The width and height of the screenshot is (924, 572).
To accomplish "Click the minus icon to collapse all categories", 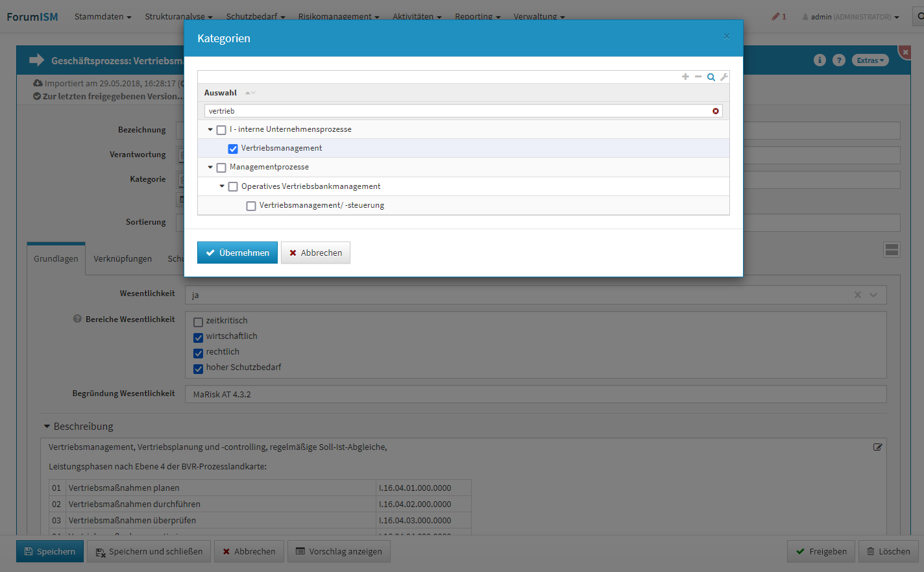I will click(x=698, y=77).
